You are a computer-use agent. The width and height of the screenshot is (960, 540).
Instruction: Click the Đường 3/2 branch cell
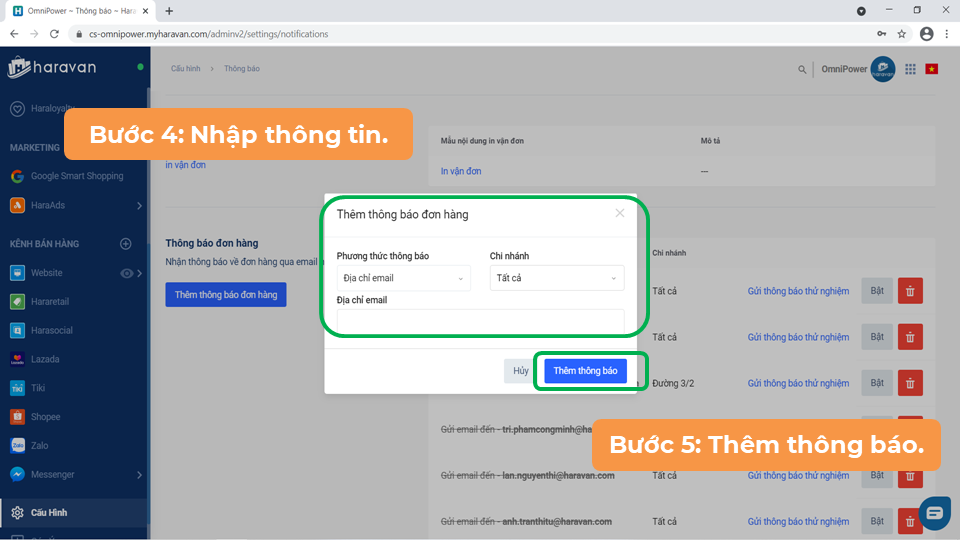673,383
